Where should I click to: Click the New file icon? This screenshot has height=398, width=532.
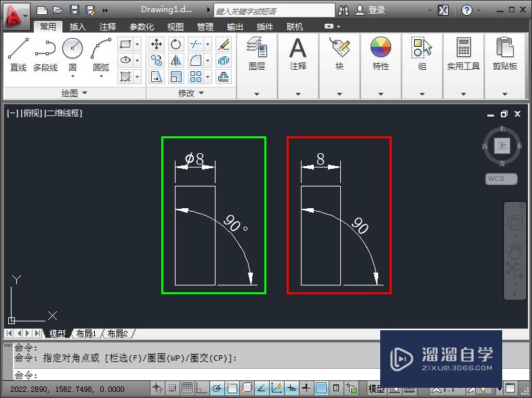pyautogui.click(x=42, y=10)
